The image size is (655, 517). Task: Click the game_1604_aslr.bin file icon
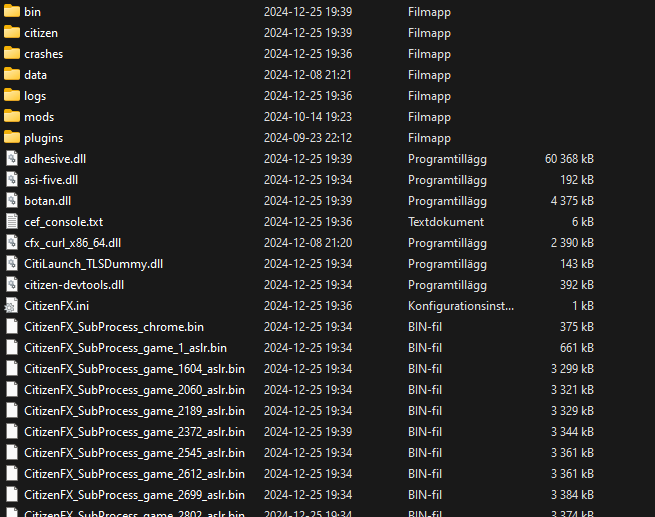point(12,368)
